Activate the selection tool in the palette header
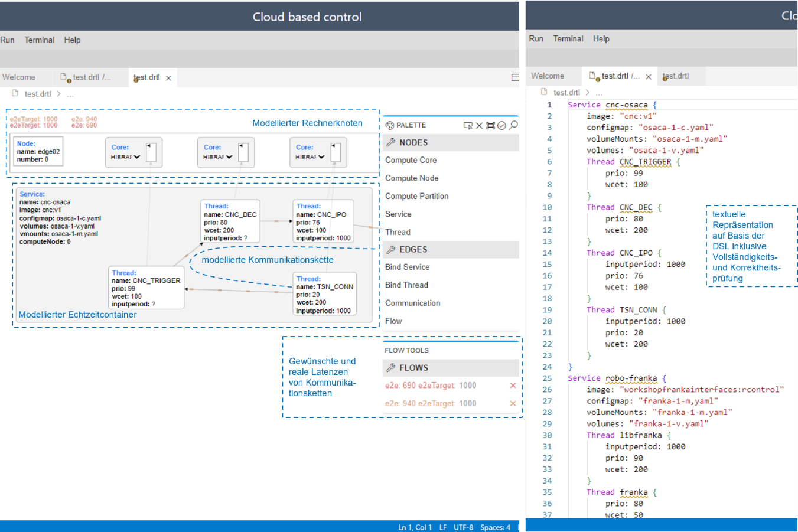This screenshot has height=532, width=798. (468, 125)
